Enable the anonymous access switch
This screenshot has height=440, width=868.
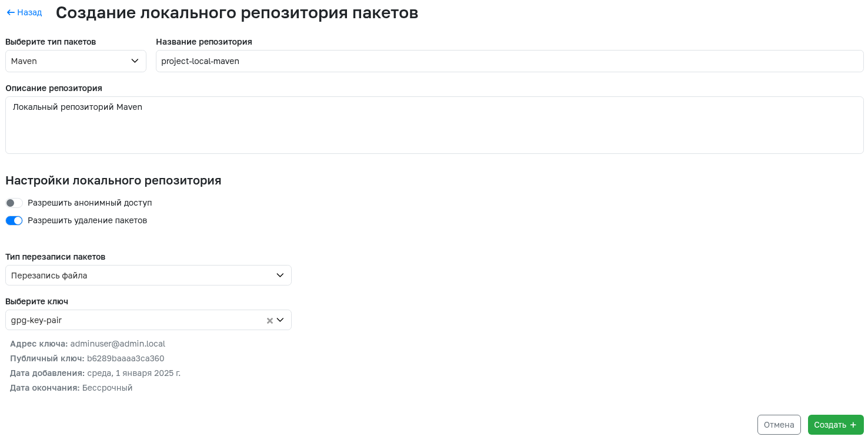tap(14, 203)
